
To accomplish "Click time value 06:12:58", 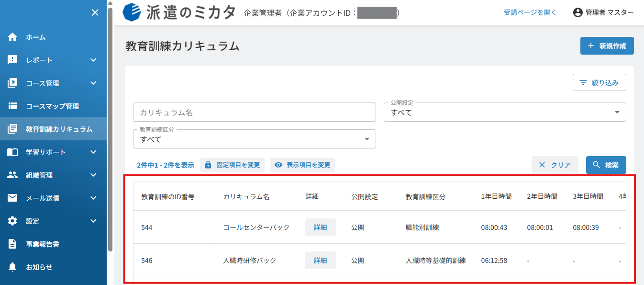I will (x=494, y=261).
